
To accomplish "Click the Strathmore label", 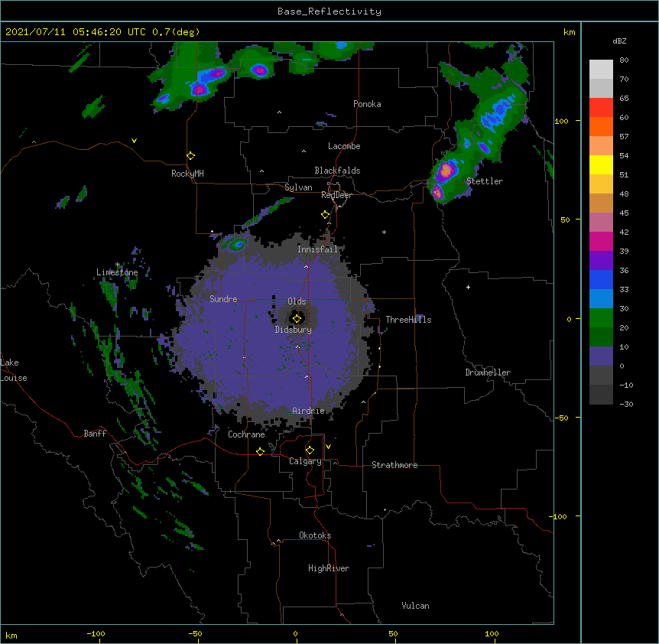I will point(394,465).
